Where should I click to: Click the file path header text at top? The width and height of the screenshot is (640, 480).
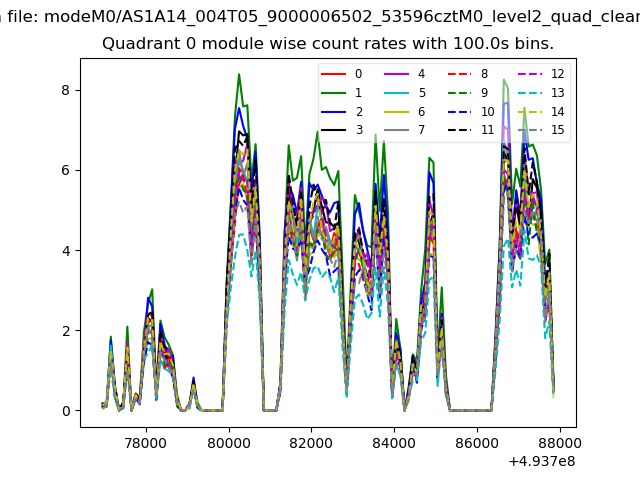tap(320, 16)
